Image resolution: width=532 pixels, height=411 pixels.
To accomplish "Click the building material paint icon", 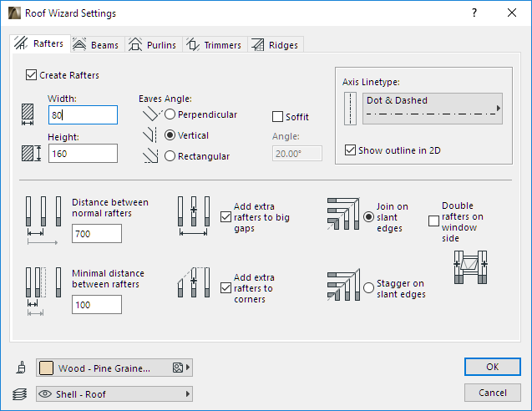I will coord(21,368).
